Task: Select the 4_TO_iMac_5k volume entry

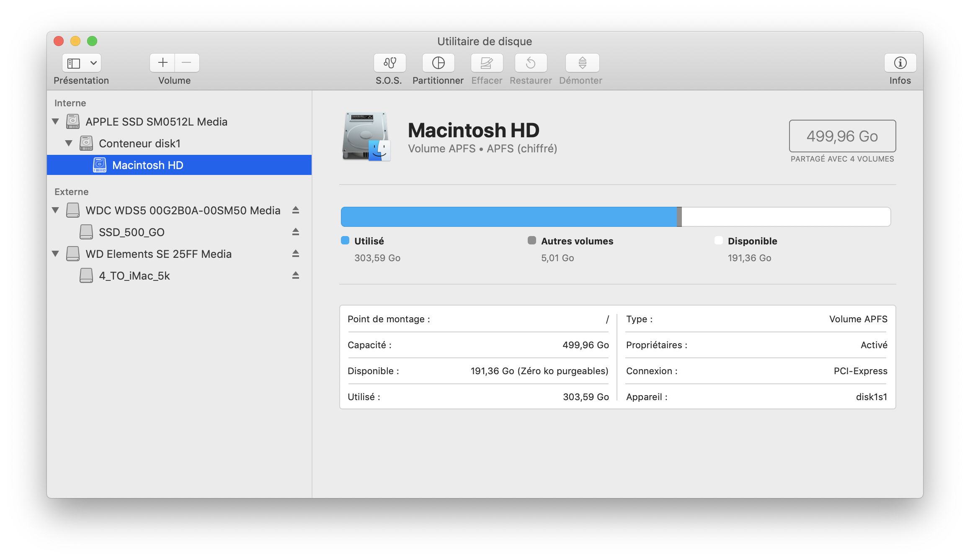Action: click(x=134, y=276)
